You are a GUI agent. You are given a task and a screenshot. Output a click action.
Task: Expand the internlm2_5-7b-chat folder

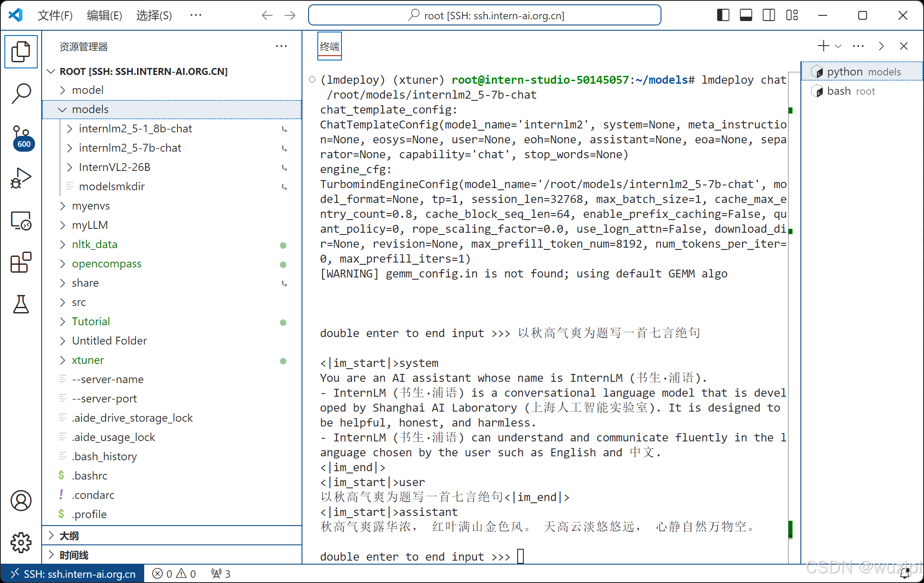130,148
